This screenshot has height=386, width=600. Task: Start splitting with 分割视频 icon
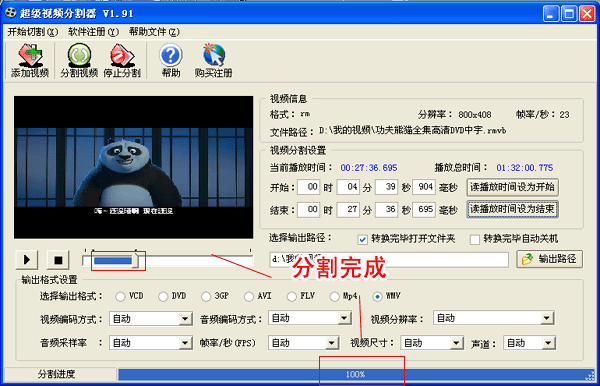click(79, 61)
